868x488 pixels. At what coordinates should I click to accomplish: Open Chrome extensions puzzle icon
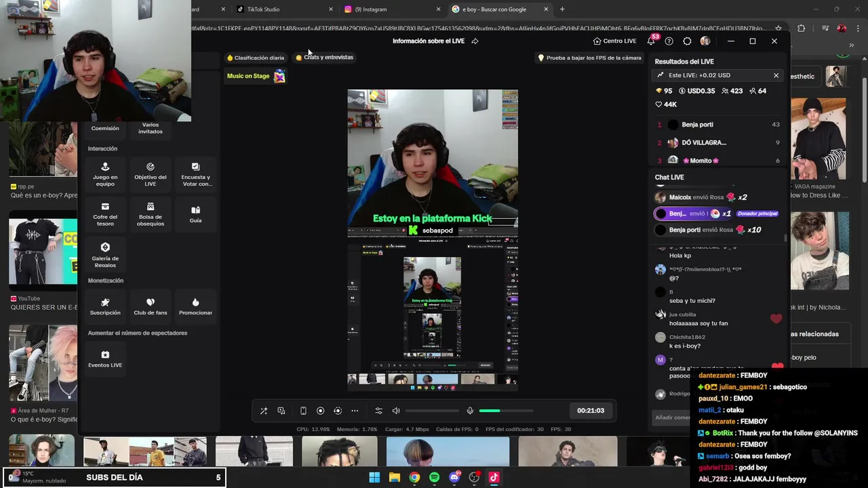click(x=802, y=28)
